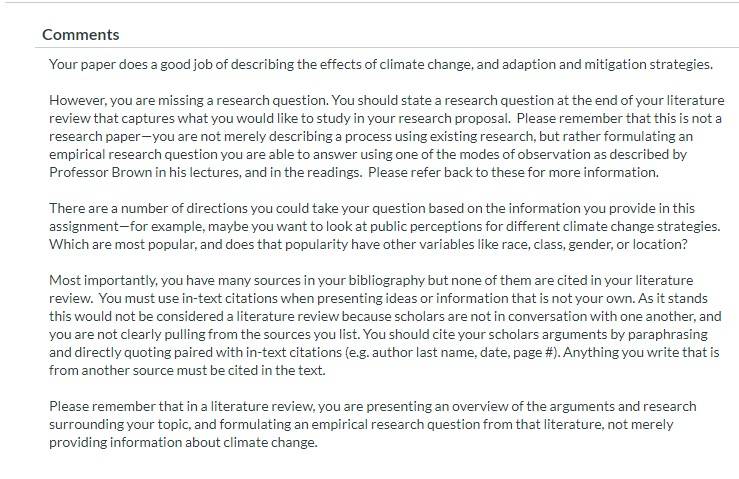
Task: Click the paragraph beginning "There are a number"
Action: (x=385, y=226)
